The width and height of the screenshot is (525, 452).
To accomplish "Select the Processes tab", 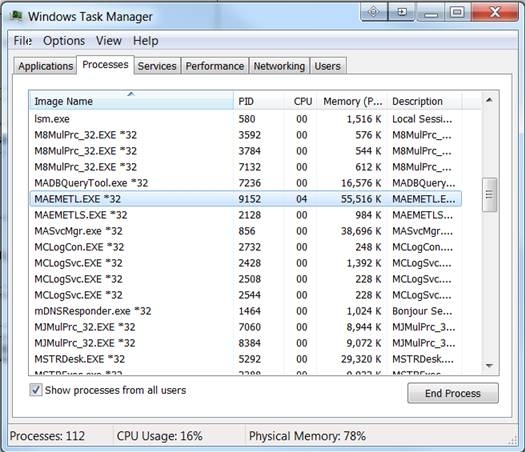I will (105, 65).
